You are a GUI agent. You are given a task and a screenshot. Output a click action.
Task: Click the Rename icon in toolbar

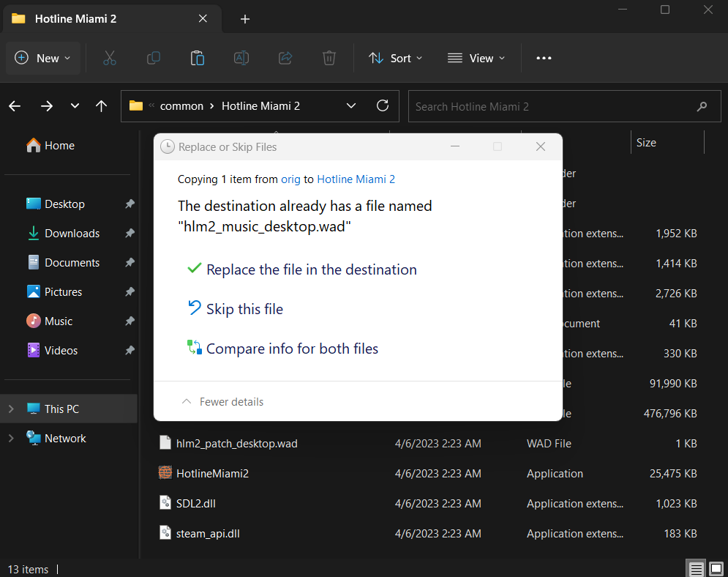tap(241, 58)
